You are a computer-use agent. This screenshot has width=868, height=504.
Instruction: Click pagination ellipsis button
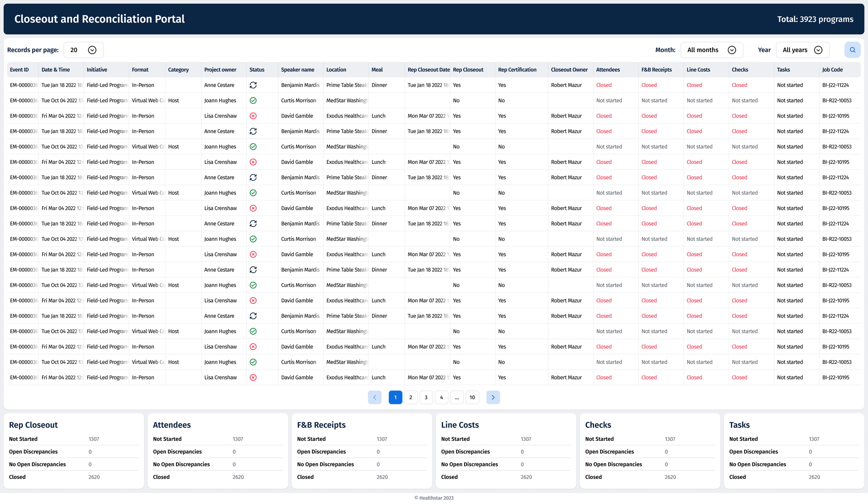(x=457, y=398)
